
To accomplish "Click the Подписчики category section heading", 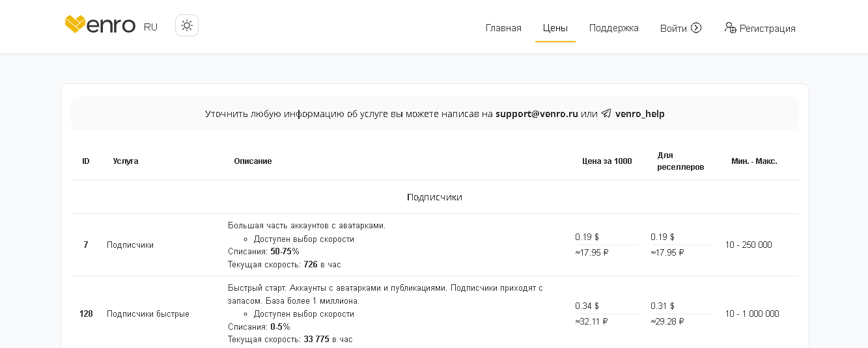I will (434, 197).
